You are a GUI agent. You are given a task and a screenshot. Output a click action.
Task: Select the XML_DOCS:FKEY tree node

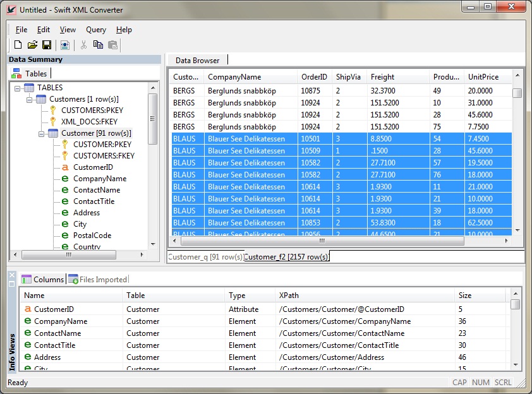[89, 121]
